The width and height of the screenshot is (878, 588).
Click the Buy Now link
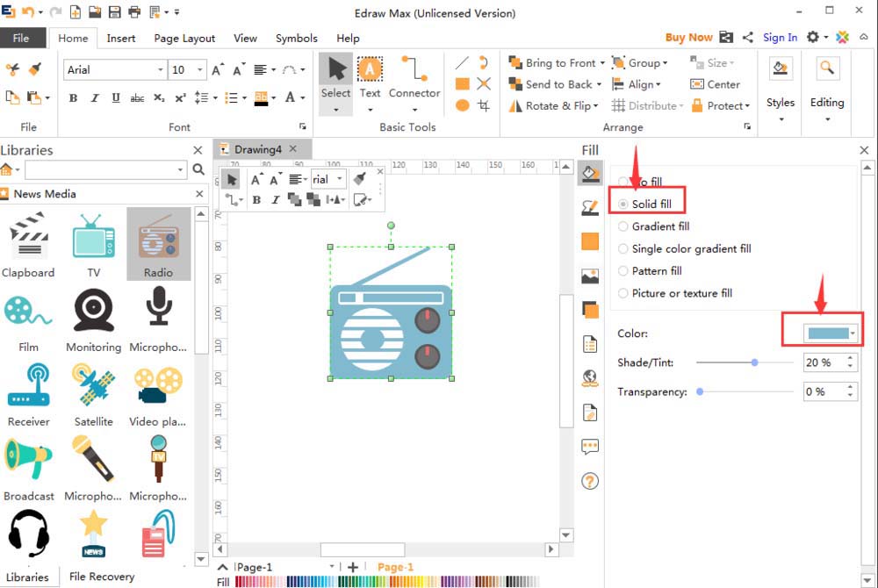(688, 37)
